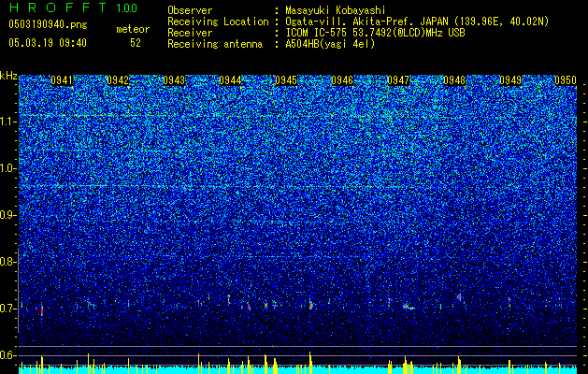
Task: Click the 0943 time marker
Action: click(x=174, y=80)
